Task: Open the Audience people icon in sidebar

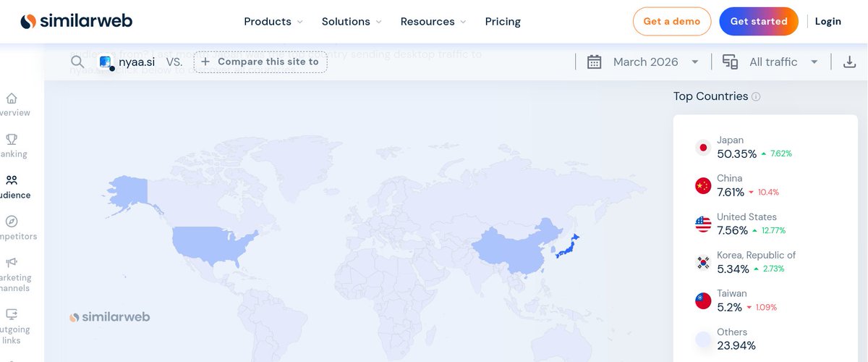Action: click(x=12, y=180)
